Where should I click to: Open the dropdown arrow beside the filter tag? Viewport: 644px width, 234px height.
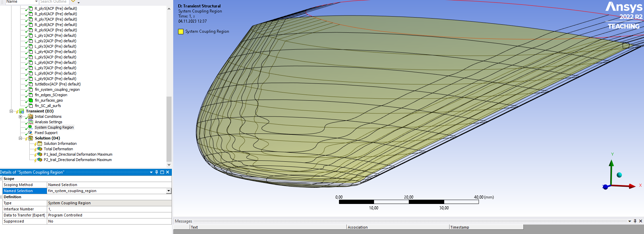point(79,2)
